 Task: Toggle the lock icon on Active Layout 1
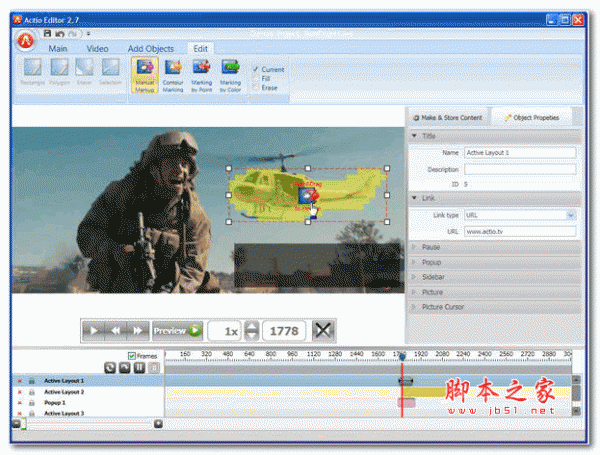tap(32, 381)
